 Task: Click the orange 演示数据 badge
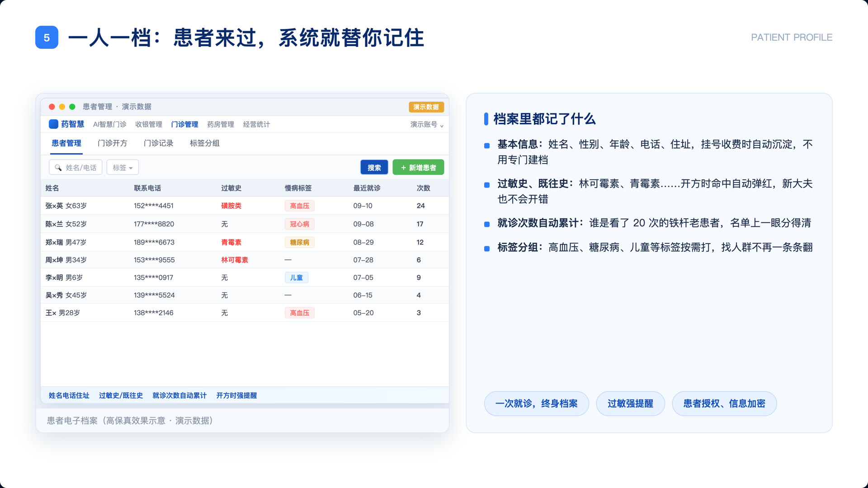426,107
